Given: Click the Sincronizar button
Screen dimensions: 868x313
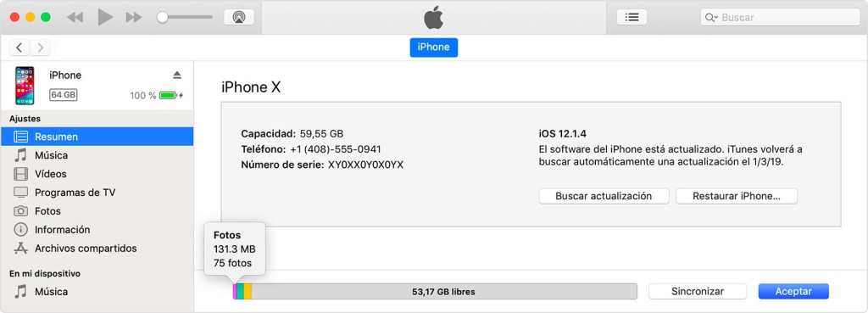Looking at the screenshot, I should coord(698,292).
